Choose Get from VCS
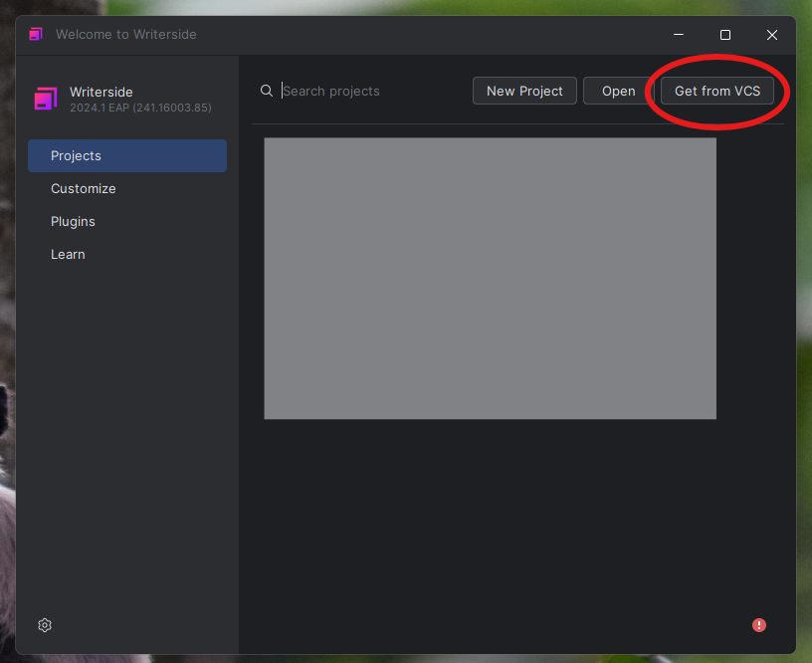Screen dimensions: 812x663 pos(716,91)
